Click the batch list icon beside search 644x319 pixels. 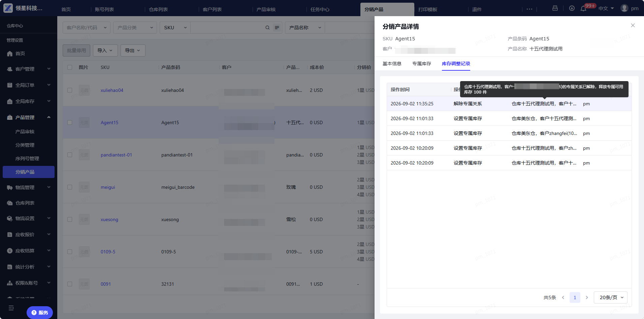277,28
